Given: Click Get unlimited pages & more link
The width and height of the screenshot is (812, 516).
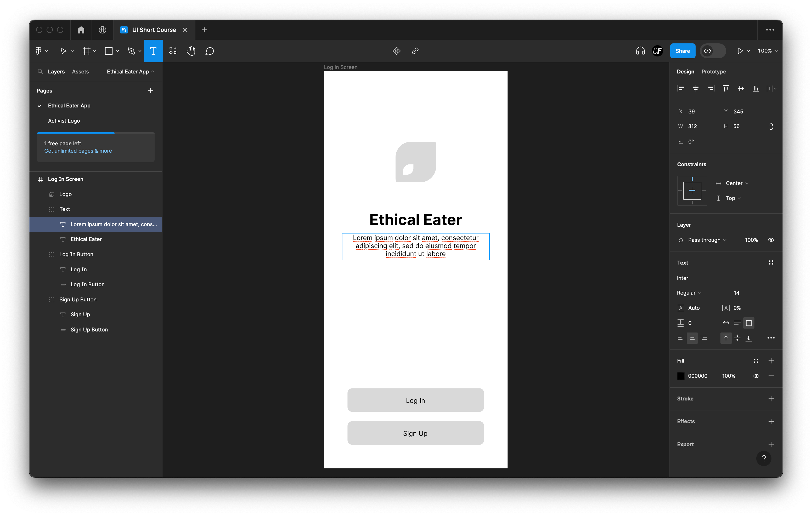Looking at the screenshot, I should (78, 151).
